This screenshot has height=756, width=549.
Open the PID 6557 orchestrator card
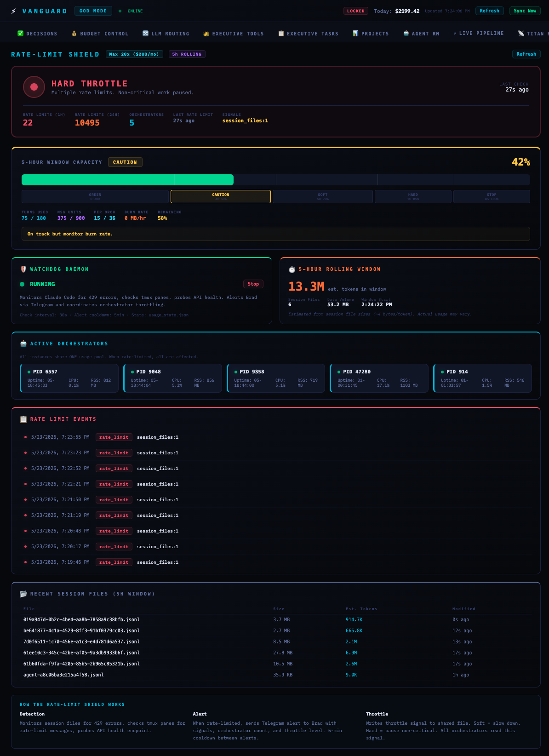(69, 378)
